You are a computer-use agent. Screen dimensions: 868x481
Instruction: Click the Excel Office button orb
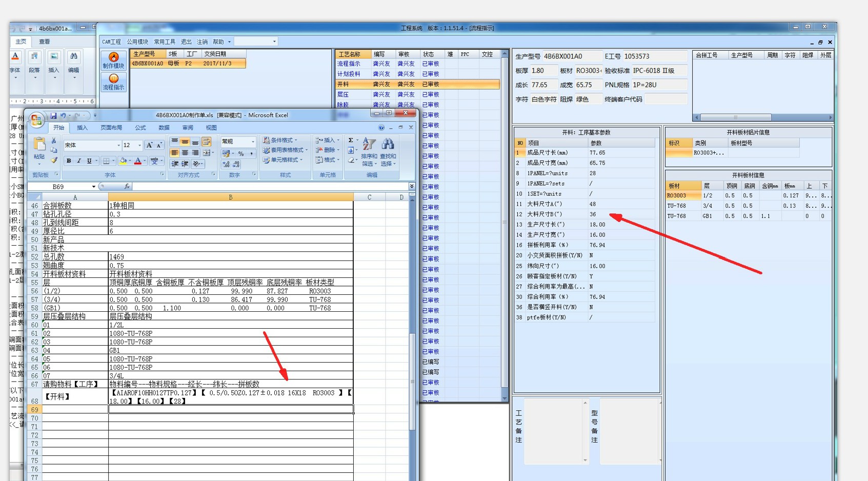pos(36,119)
